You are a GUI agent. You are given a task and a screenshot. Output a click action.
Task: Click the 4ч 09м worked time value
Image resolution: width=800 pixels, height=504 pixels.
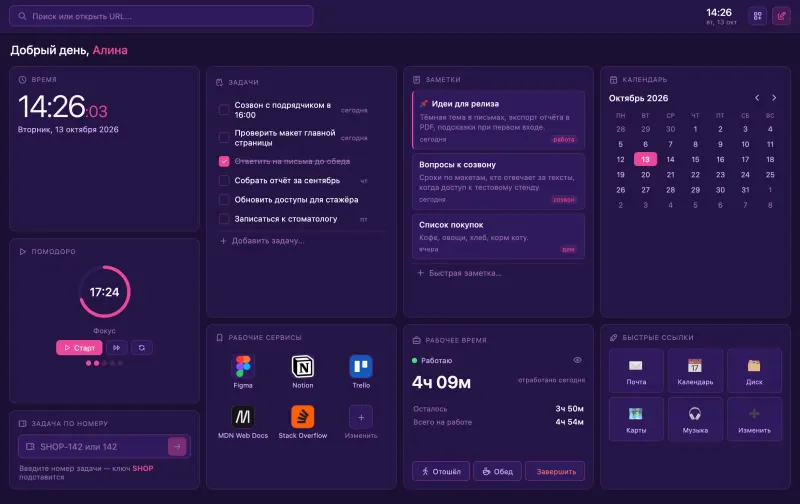(441, 382)
